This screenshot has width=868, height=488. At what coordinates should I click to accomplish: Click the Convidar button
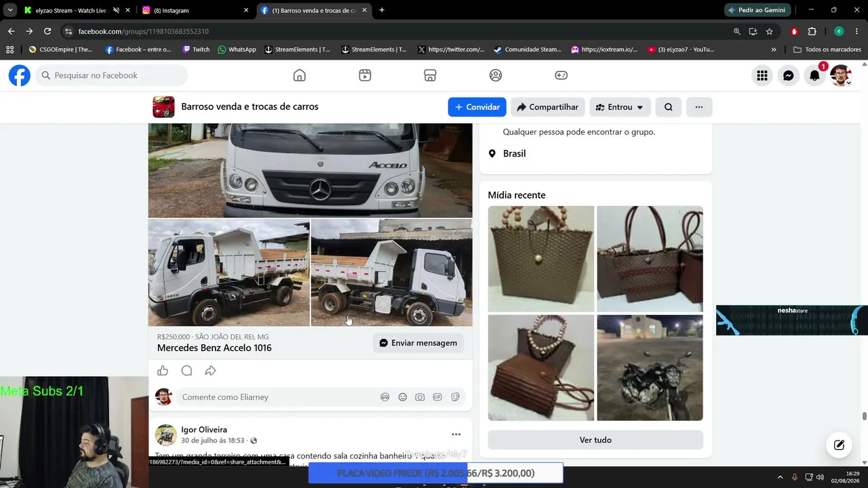[477, 107]
